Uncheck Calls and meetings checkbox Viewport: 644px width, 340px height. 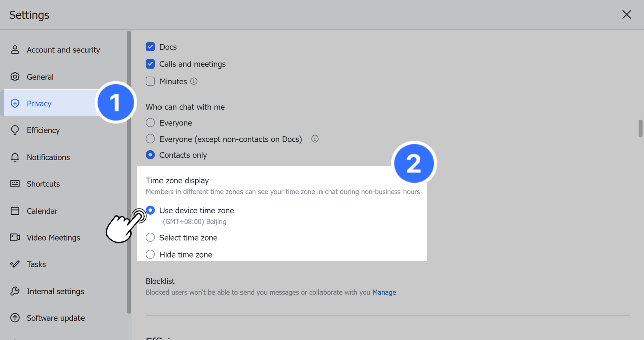[x=150, y=64]
